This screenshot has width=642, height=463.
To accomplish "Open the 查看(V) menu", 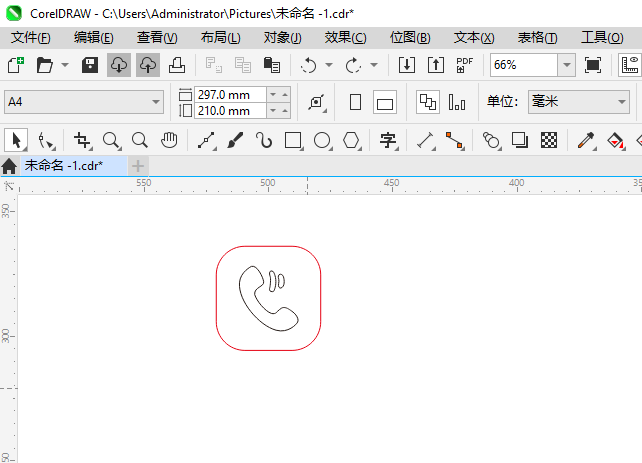I will 157,38.
